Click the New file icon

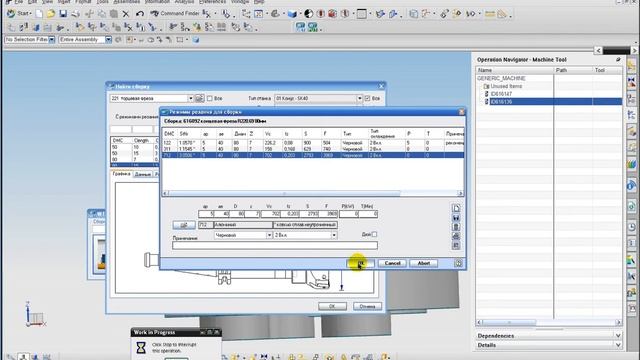point(39,14)
